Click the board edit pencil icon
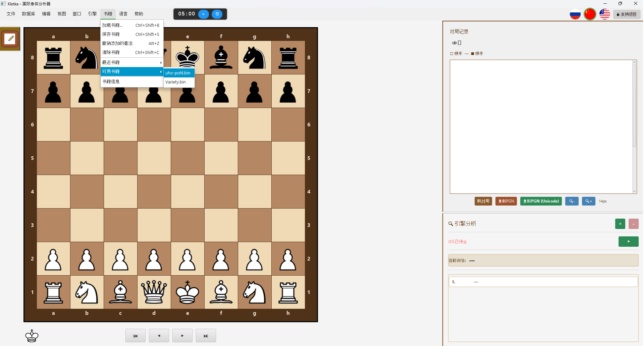Image resolution: width=644 pixels, height=346 pixels. (10, 39)
